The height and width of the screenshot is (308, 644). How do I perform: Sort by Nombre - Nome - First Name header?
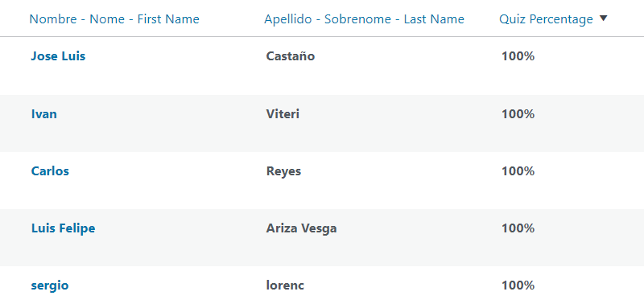click(114, 18)
